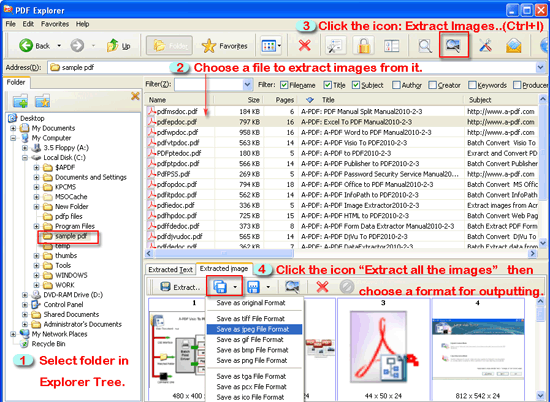The width and height of the screenshot is (550, 402).
Task: Toggle the Filename filter checkbox
Action: click(284, 85)
